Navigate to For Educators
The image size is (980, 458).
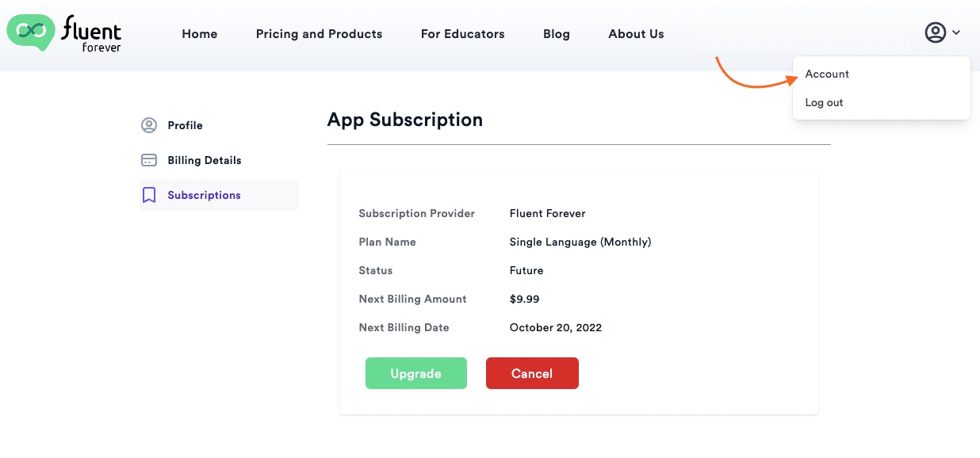[463, 34]
